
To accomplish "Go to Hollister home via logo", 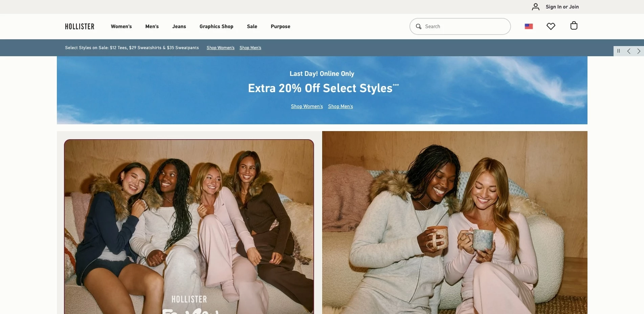I will tap(80, 26).
